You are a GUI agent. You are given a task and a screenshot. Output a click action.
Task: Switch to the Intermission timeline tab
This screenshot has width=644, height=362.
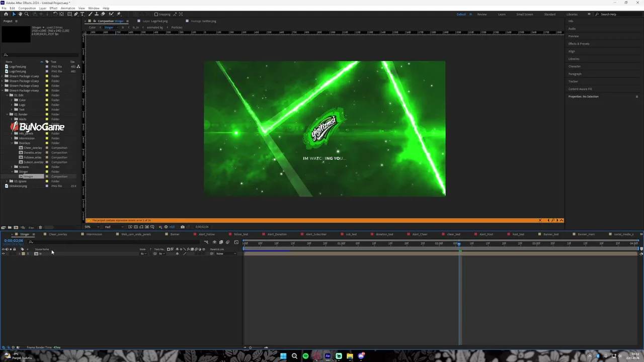point(94,234)
